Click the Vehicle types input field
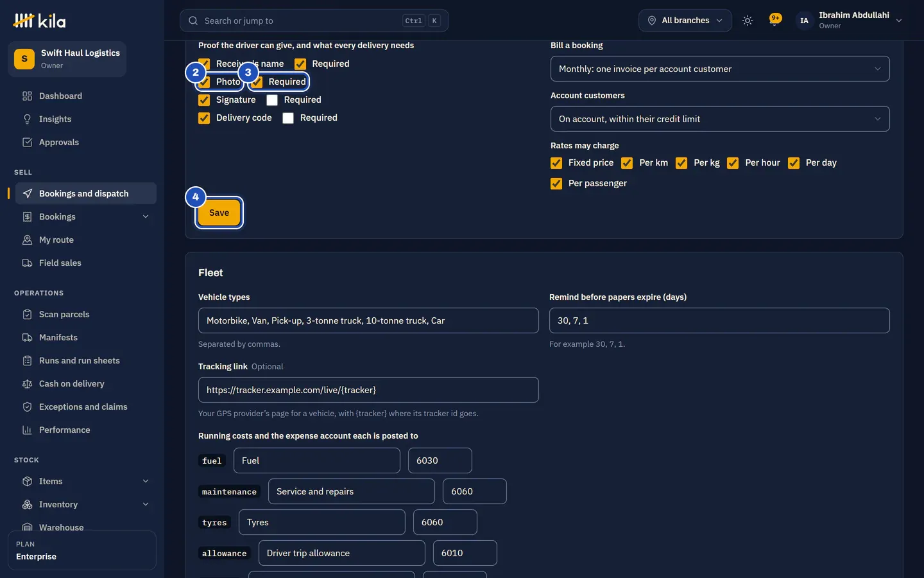Viewport: 924px width, 578px height. pyautogui.click(x=368, y=320)
